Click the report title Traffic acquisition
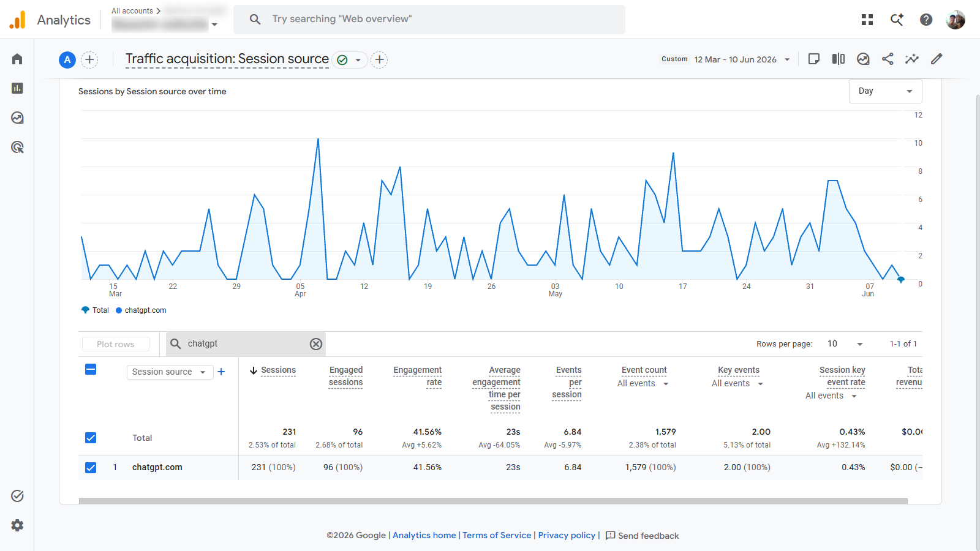This screenshot has width=980, height=551. tap(227, 59)
